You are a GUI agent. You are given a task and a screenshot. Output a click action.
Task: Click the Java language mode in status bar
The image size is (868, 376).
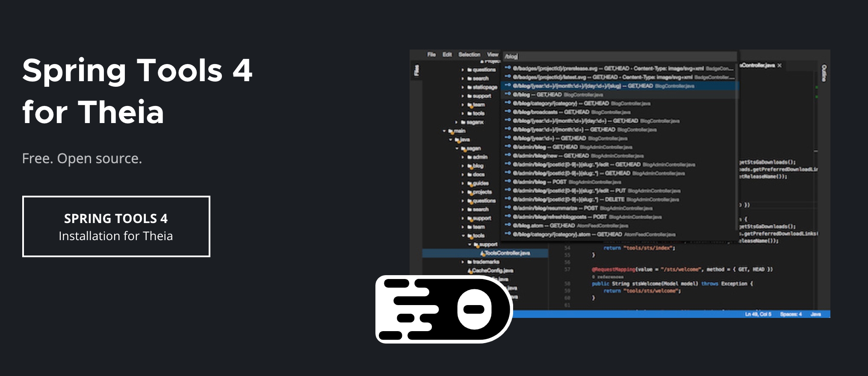815,314
